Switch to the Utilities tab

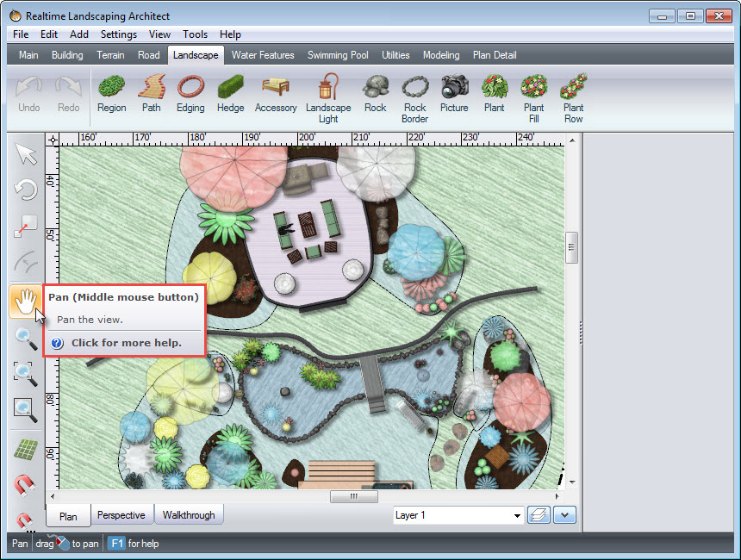pos(395,55)
